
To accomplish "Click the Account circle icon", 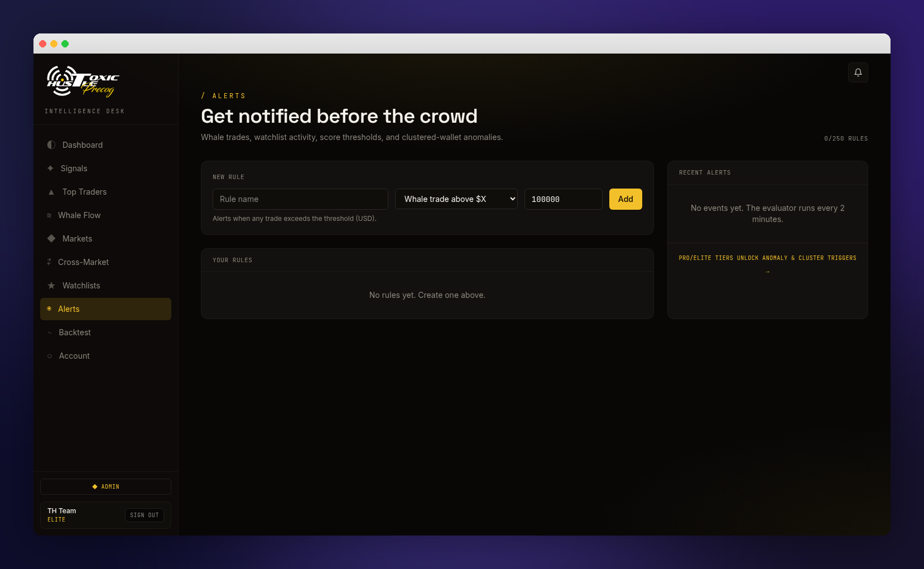I will pos(50,356).
